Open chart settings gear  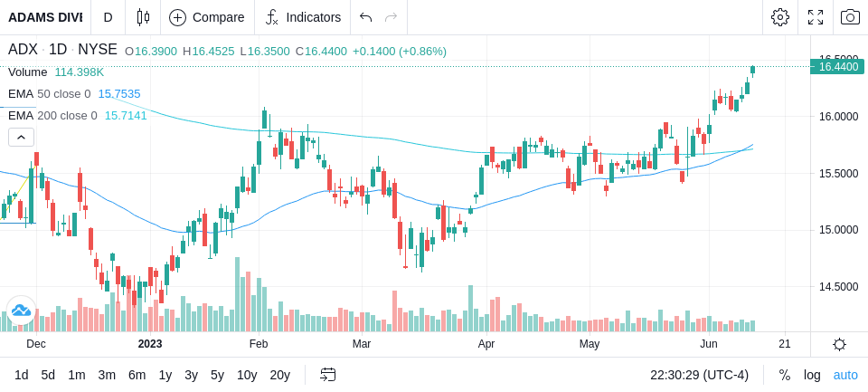pos(780,17)
